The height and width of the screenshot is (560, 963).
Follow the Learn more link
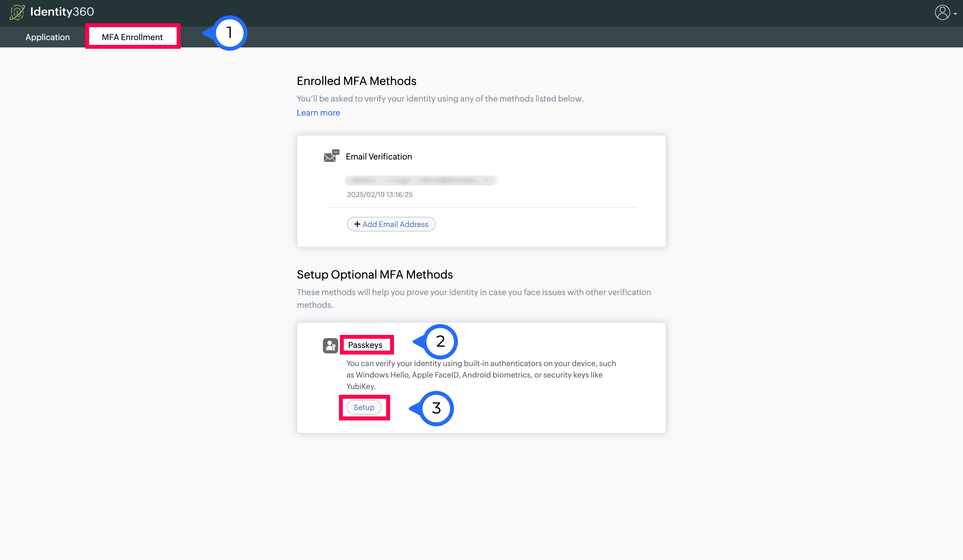point(318,113)
